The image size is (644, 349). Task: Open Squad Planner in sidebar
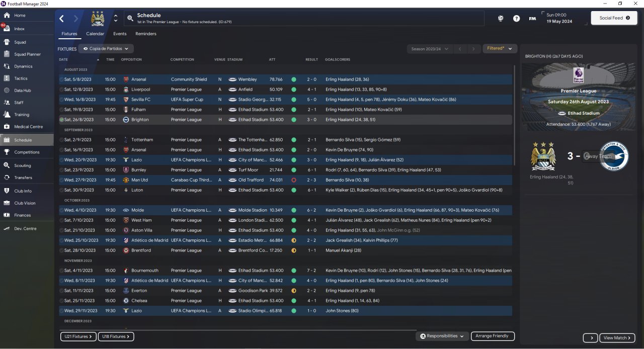click(x=27, y=54)
